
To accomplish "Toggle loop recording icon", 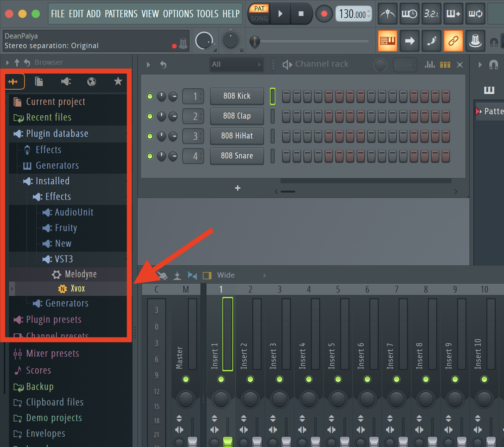I will tap(475, 14).
